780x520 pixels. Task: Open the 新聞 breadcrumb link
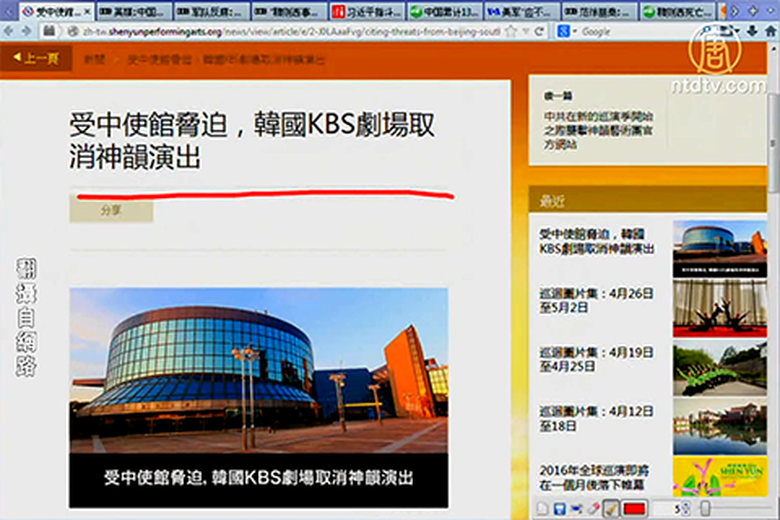click(x=94, y=59)
